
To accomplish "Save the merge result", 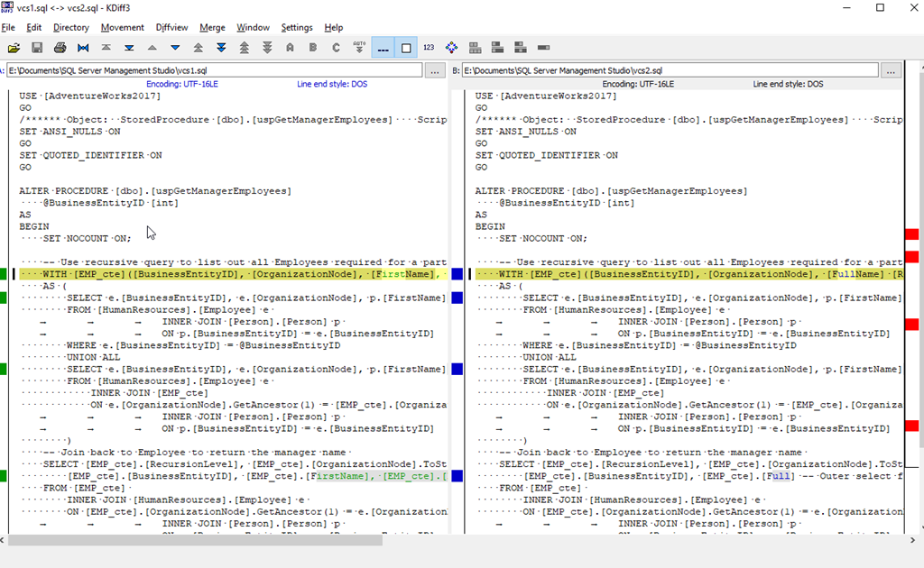I will pos(37,47).
